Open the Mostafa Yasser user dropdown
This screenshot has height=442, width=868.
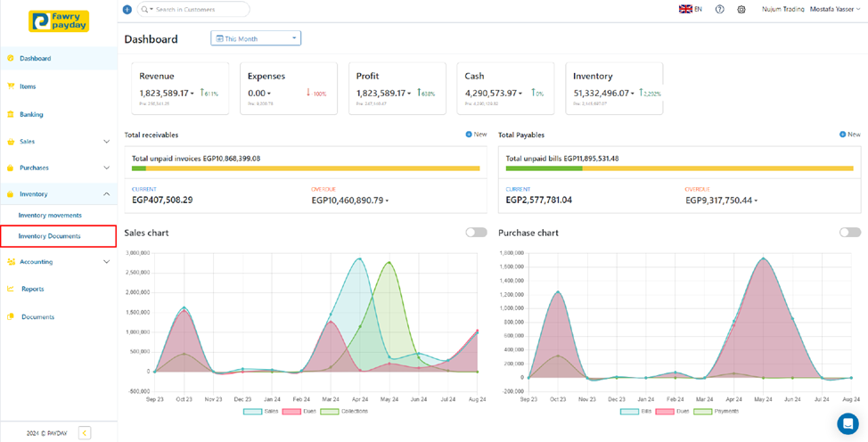tap(835, 10)
